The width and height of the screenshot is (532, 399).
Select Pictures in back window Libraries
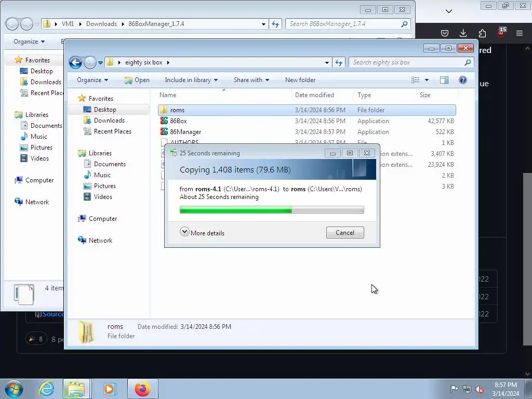pyautogui.click(x=41, y=147)
